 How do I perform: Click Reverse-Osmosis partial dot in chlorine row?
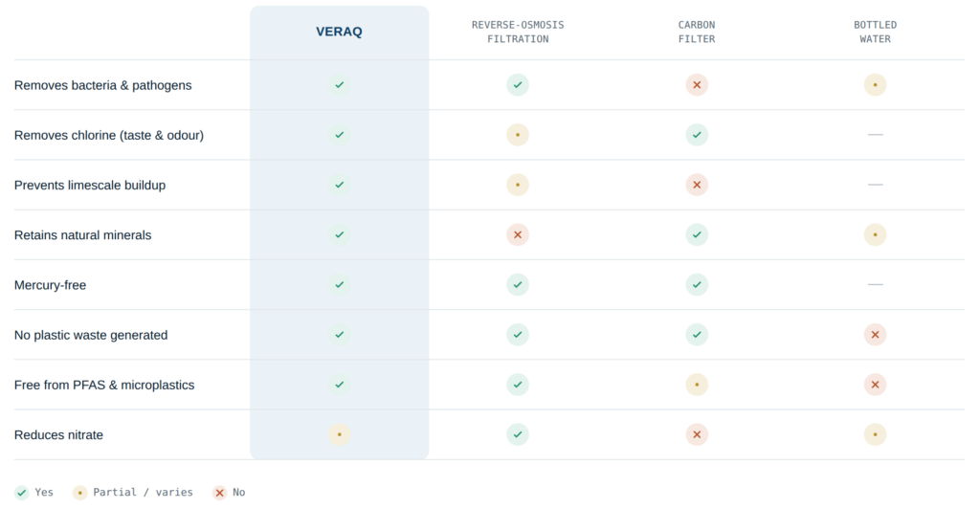518,135
